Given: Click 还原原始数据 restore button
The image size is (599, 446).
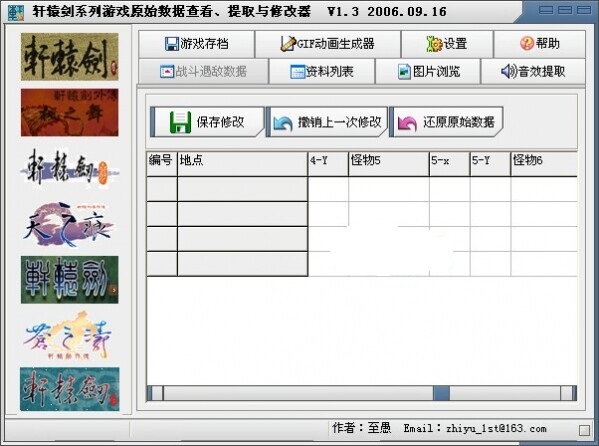Looking at the screenshot, I should [x=446, y=122].
